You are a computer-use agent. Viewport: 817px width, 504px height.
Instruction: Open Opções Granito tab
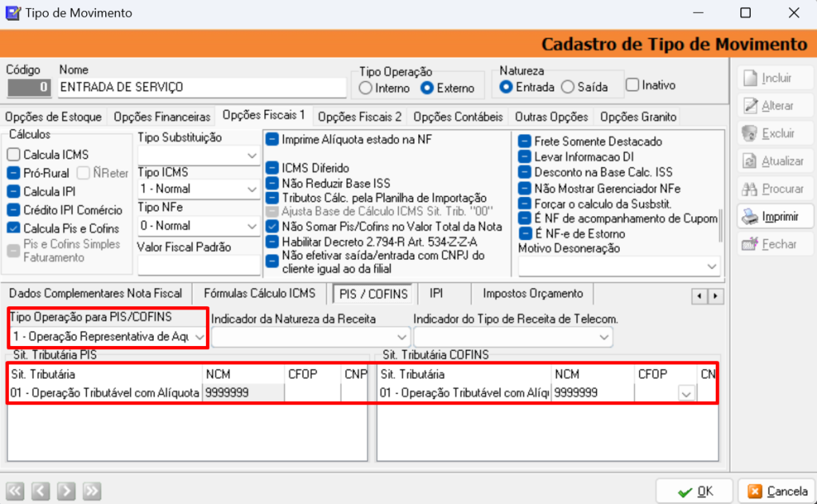click(638, 116)
